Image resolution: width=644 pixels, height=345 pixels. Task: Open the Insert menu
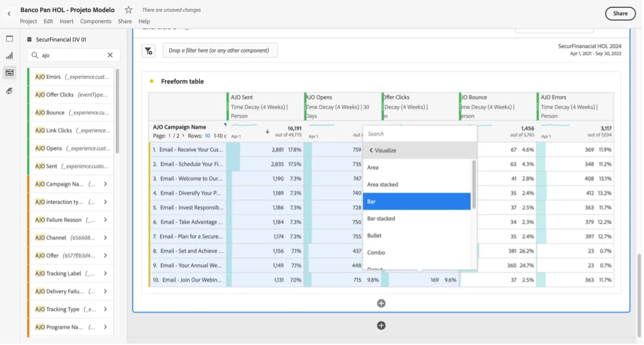[x=66, y=21]
